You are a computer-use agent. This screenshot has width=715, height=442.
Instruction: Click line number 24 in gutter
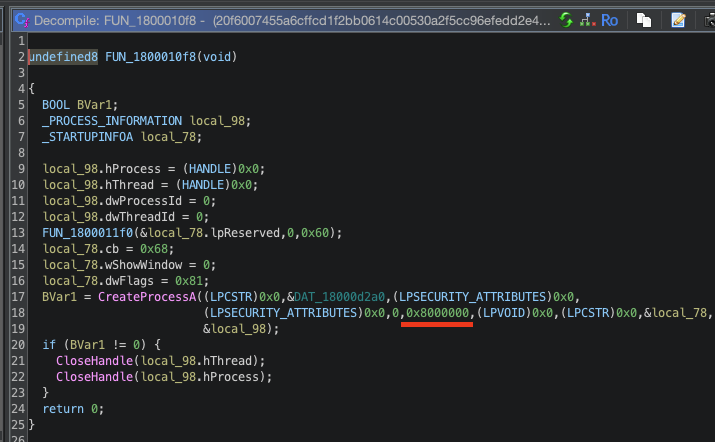(18, 408)
